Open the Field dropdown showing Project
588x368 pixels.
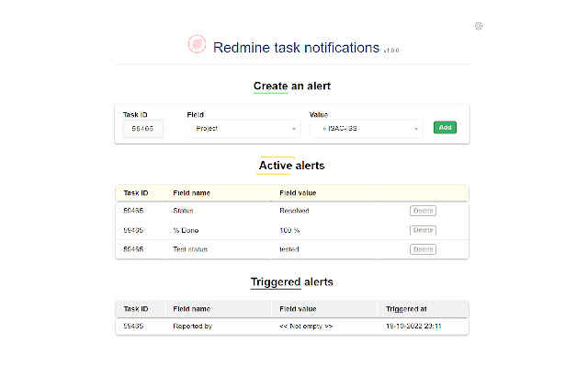pos(243,129)
